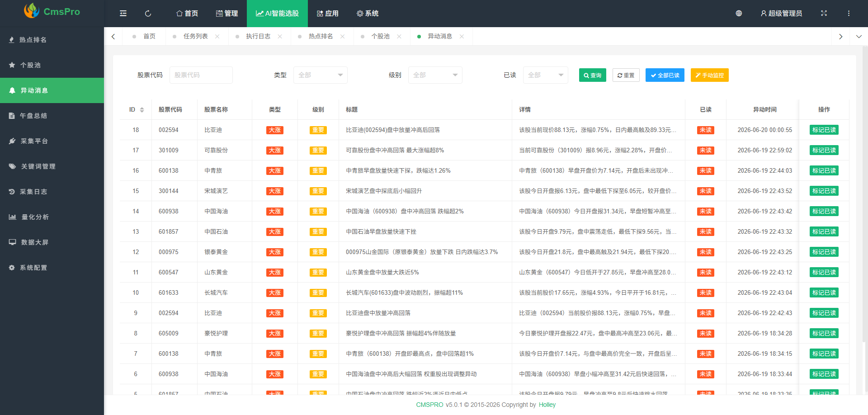
Task: Click the 重置 reset button
Action: pos(626,75)
